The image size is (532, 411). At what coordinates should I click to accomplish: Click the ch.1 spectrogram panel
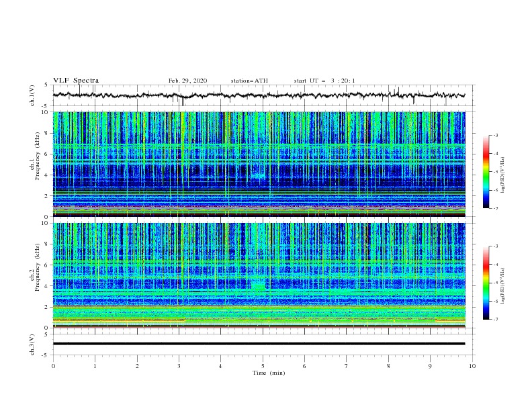(x=259, y=164)
